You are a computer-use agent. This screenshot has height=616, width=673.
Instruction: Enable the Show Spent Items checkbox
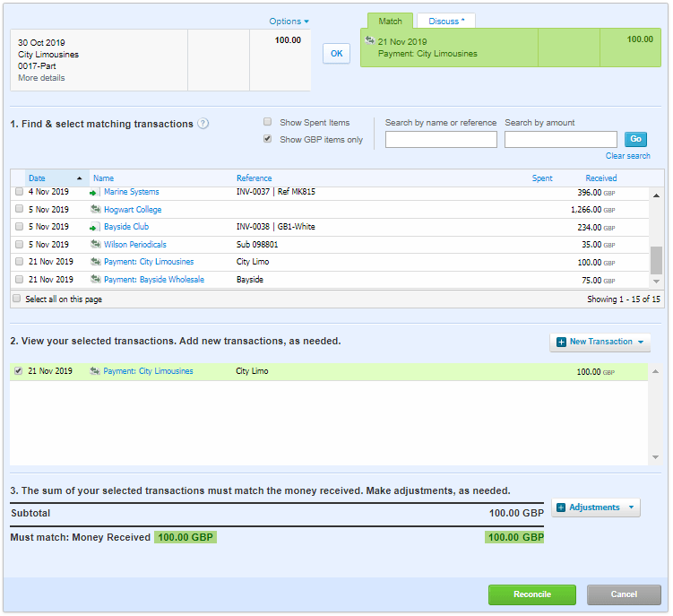coord(267,122)
